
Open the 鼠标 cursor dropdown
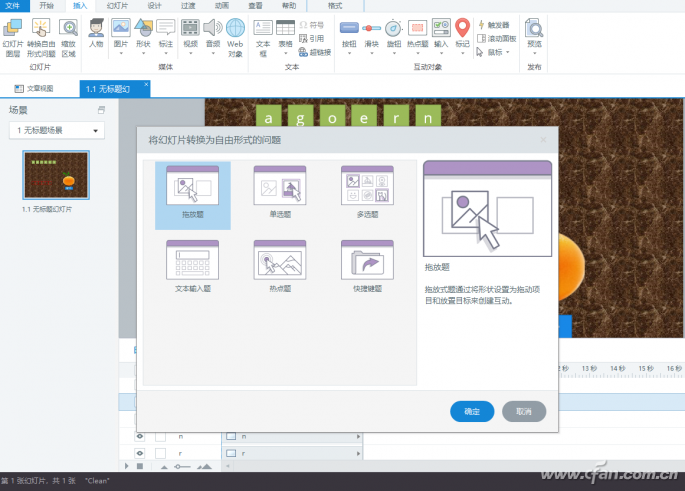pos(508,52)
